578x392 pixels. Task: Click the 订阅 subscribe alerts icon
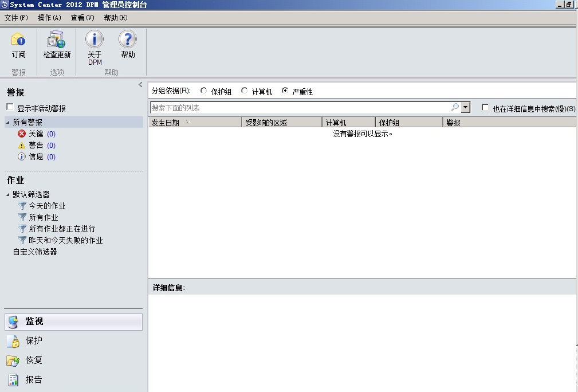coord(18,39)
